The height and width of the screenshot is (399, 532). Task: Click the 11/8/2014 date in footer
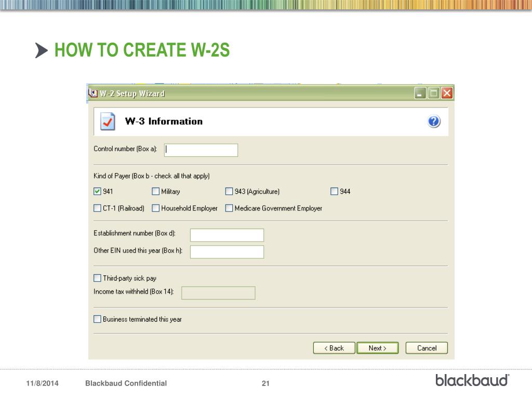[x=43, y=383]
